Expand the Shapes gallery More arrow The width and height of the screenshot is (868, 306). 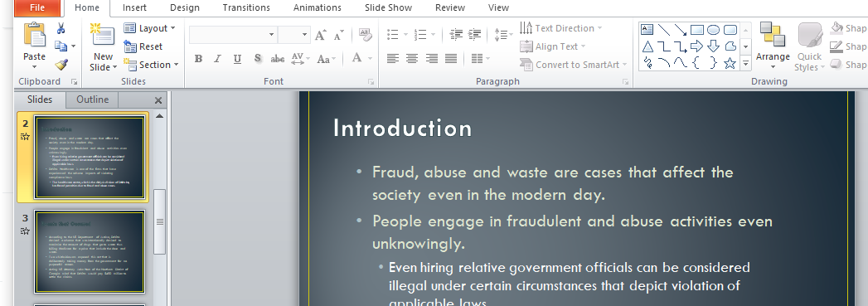click(745, 64)
